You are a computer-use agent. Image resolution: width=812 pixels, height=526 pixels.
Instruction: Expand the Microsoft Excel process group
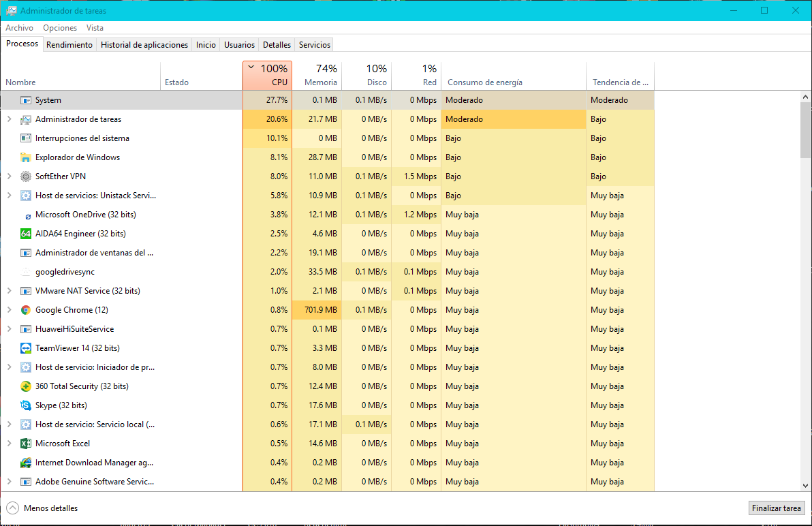tap(9, 444)
